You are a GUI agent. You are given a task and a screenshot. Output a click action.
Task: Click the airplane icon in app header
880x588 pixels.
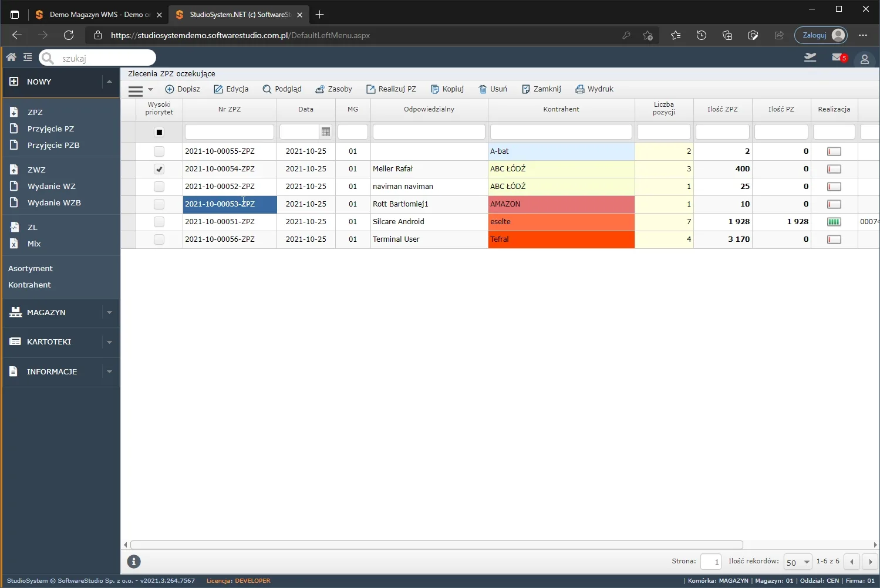(810, 57)
